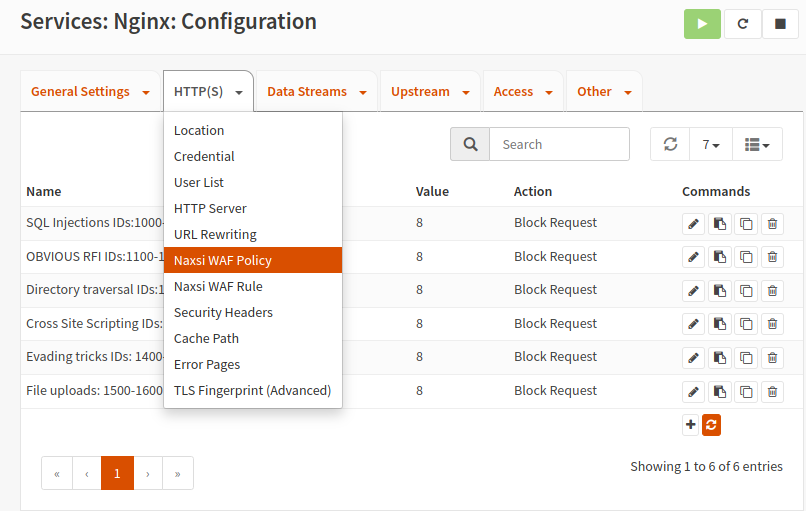Restart the Nginx service

click(742, 23)
